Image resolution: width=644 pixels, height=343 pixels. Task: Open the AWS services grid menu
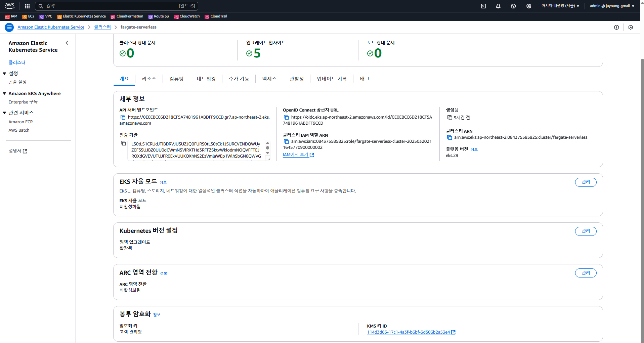(x=27, y=6)
